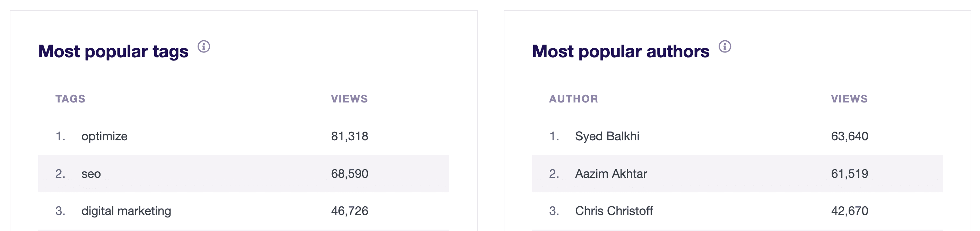Viewport: 980px width, 231px height.
Task: Click the 46,726 views value
Action: tap(350, 211)
